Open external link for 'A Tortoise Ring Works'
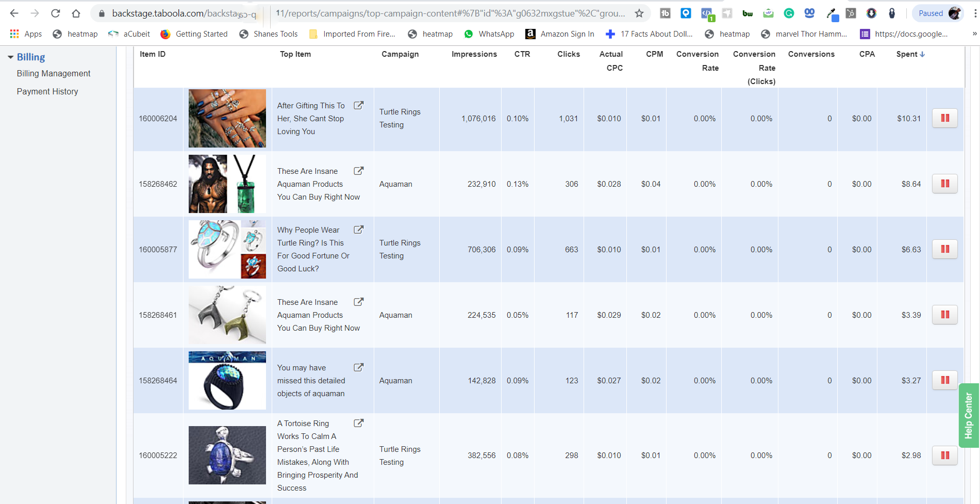This screenshot has width=980, height=504. (359, 423)
